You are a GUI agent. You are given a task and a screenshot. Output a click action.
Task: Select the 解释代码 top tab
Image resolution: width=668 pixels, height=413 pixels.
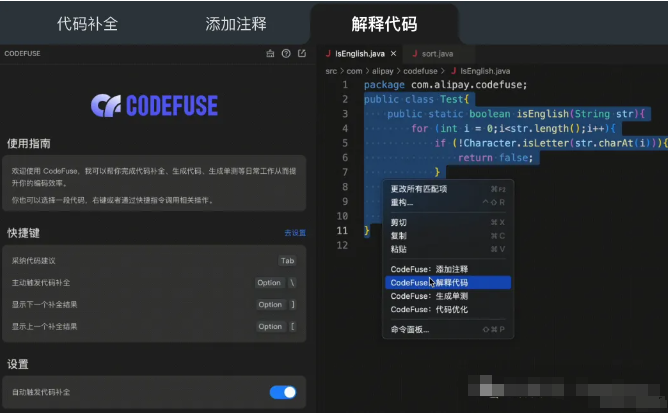[x=384, y=24]
